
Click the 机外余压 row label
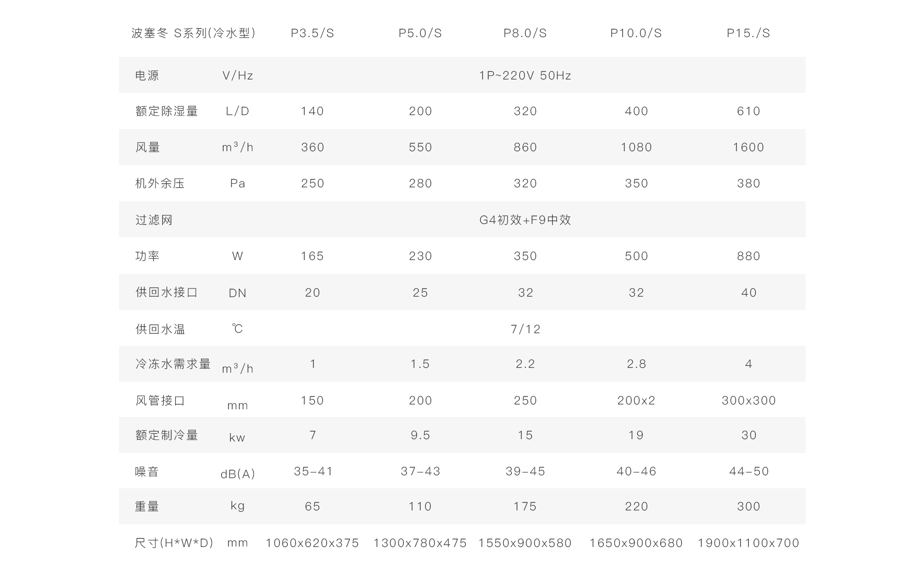(x=160, y=183)
